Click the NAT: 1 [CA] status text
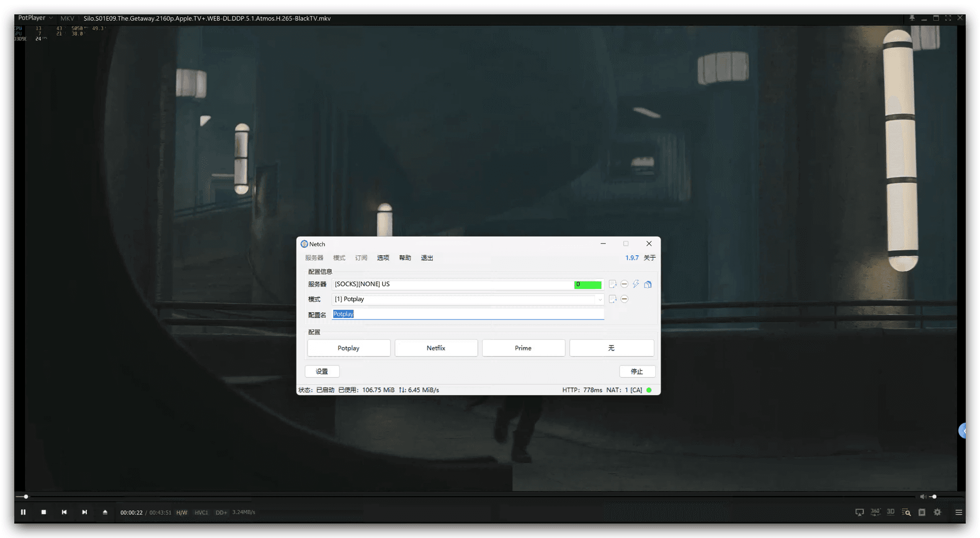980x538 pixels. pyautogui.click(x=624, y=390)
